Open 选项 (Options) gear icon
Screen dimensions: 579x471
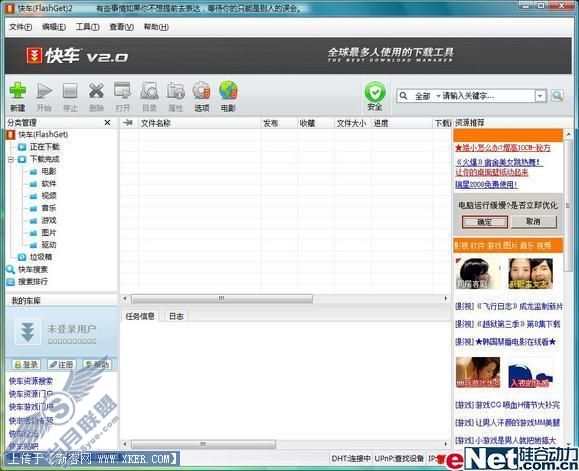coord(202,91)
